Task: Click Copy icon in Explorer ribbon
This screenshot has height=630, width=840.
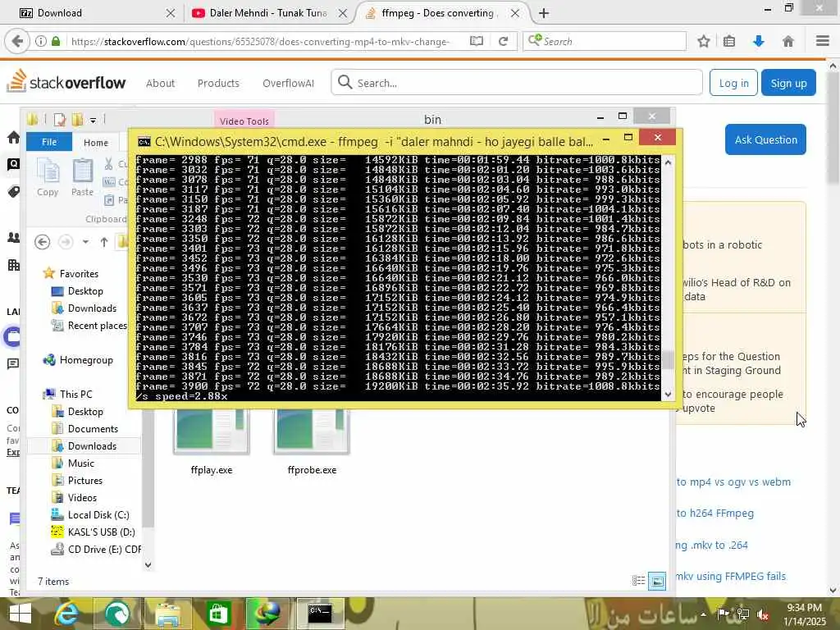Action: click(48, 178)
